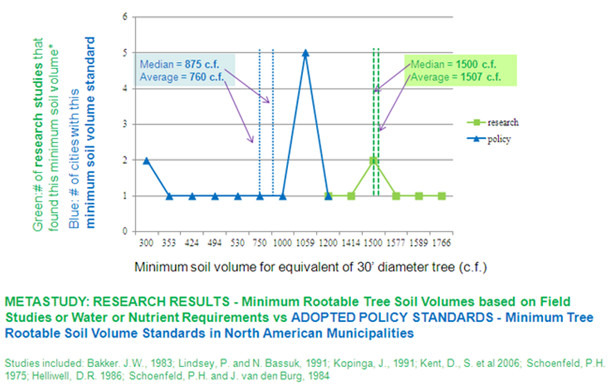Click the green square data point at 1414
610x387 pixels.
351,196
